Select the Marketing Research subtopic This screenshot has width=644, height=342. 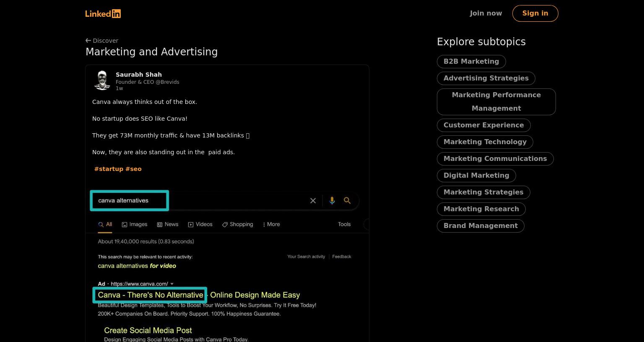pyautogui.click(x=481, y=209)
